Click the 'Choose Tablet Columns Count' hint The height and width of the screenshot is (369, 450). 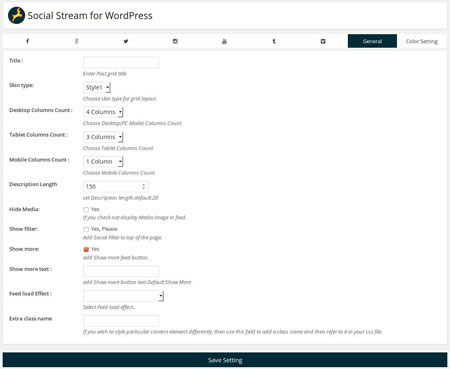118,148
